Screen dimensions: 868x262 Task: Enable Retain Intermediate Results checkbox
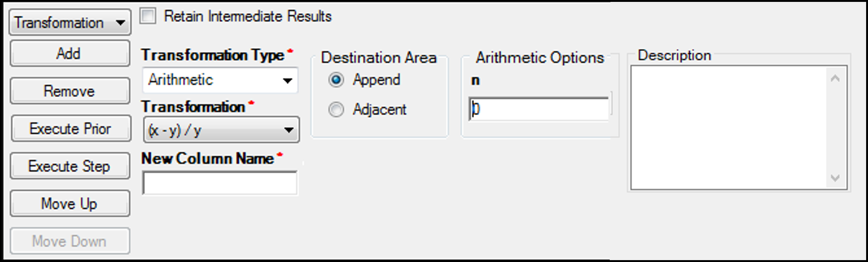click(148, 16)
